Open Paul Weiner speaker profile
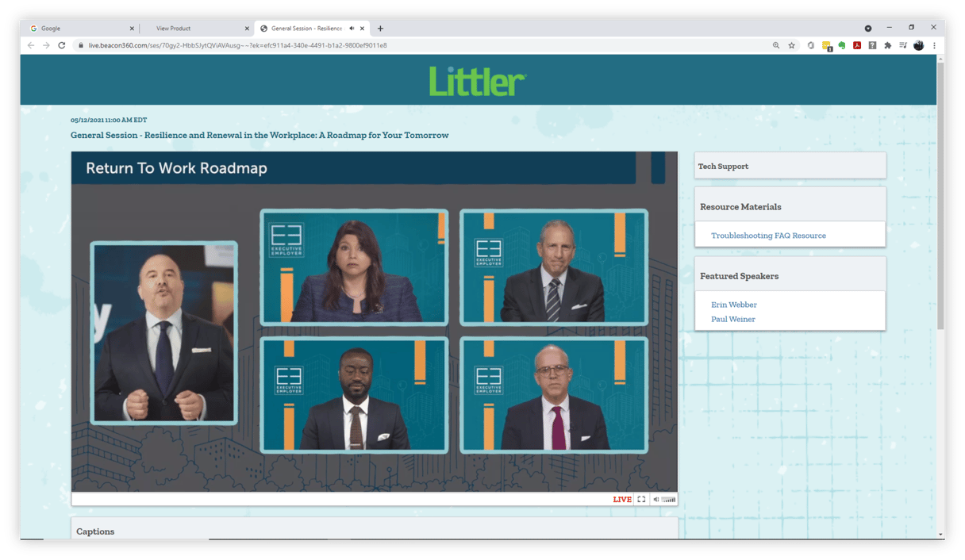965x560 pixels. 732,319
